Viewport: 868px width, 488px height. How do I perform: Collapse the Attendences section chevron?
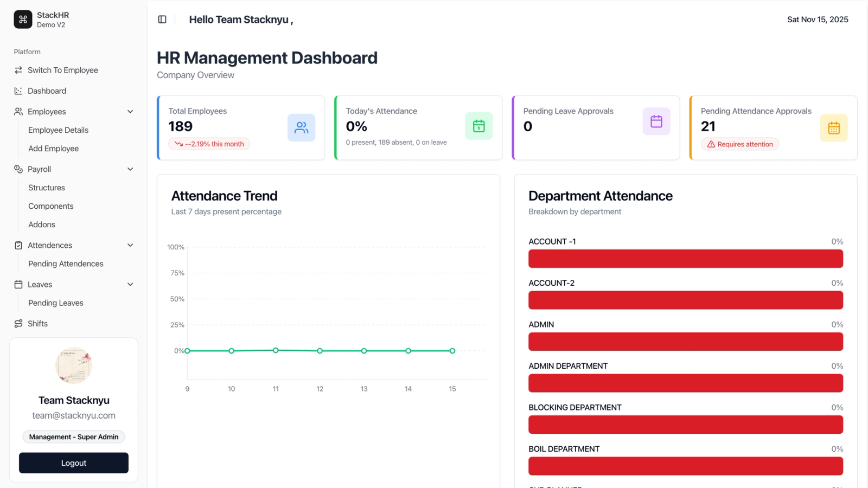click(x=130, y=245)
